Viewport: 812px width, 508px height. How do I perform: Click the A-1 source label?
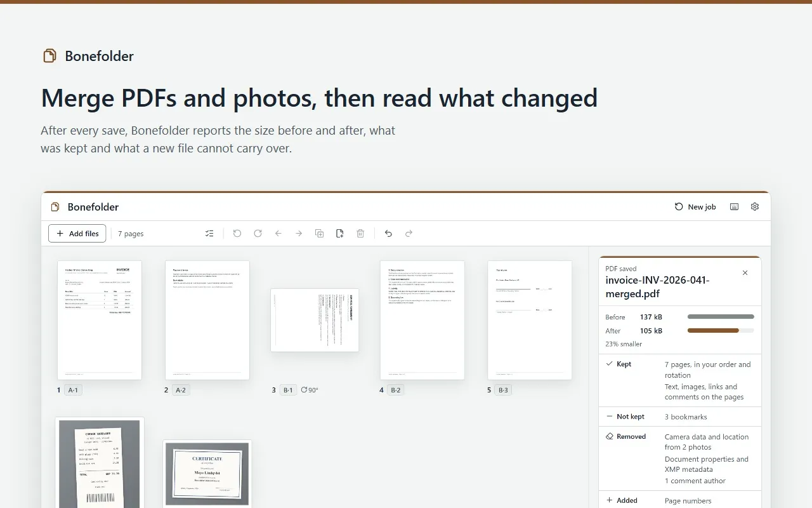73,390
